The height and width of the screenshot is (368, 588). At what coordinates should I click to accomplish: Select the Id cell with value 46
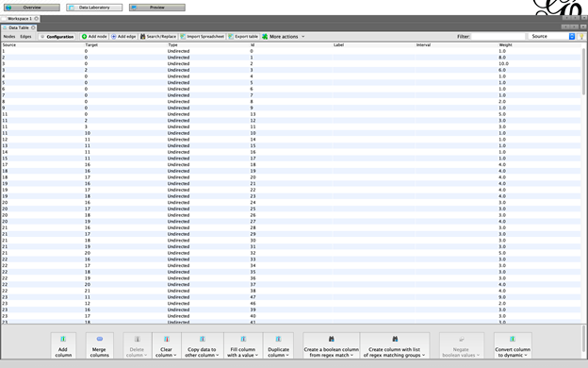(x=291, y=304)
